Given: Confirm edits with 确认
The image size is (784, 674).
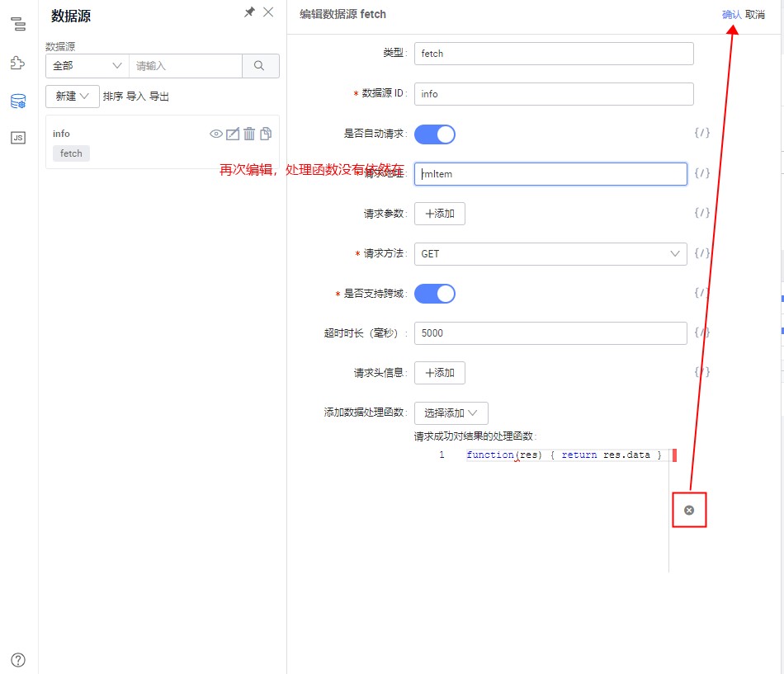Looking at the screenshot, I should [731, 15].
